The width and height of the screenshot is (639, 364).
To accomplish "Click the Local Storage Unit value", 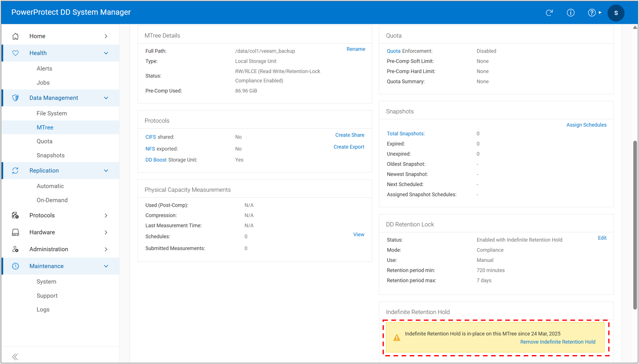I will 256,61.
